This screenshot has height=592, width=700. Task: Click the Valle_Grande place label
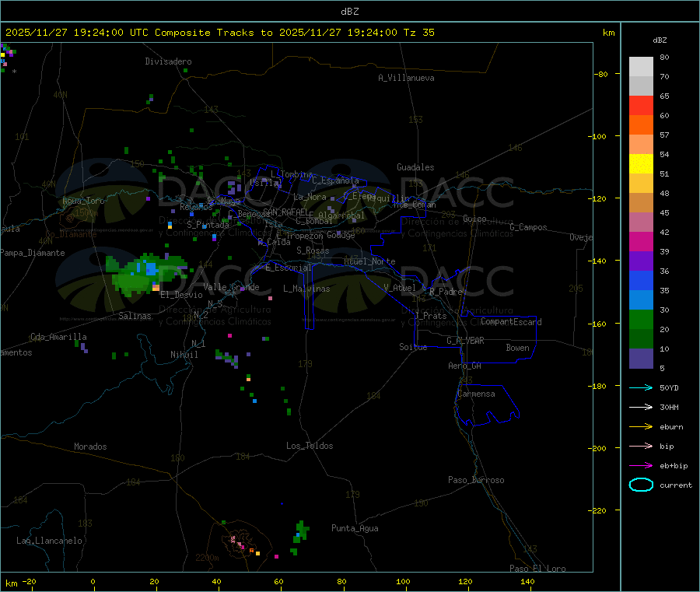pos(231,287)
